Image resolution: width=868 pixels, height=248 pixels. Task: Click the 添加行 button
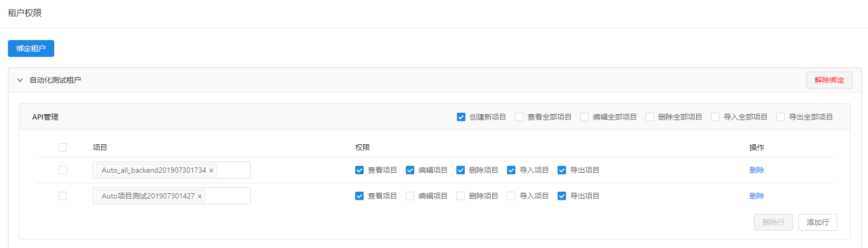point(817,222)
